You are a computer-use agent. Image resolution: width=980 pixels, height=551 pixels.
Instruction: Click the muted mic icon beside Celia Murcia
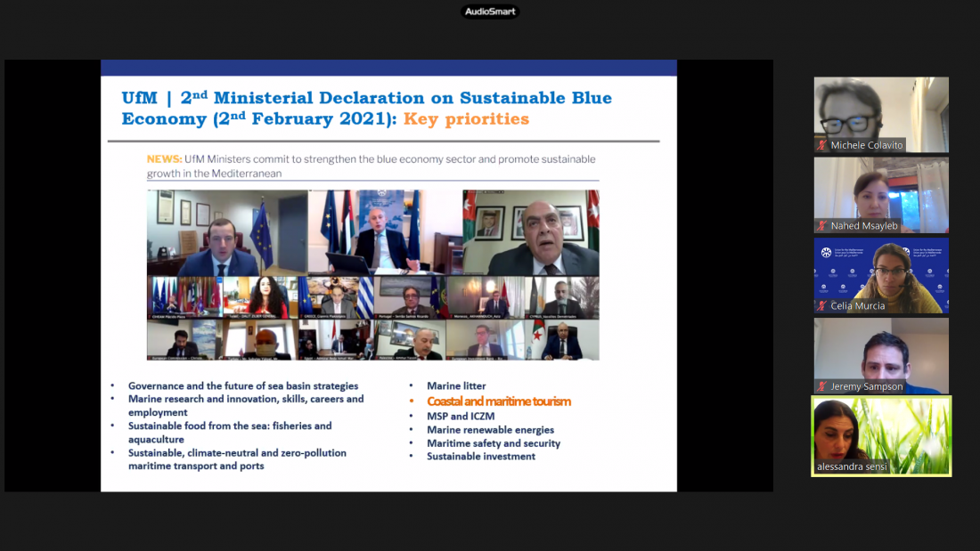822,306
